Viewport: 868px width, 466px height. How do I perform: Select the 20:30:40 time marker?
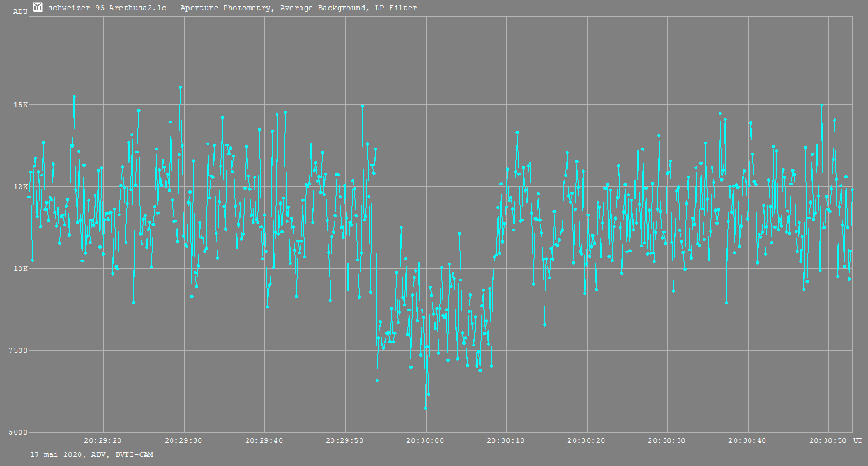pos(747,440)
